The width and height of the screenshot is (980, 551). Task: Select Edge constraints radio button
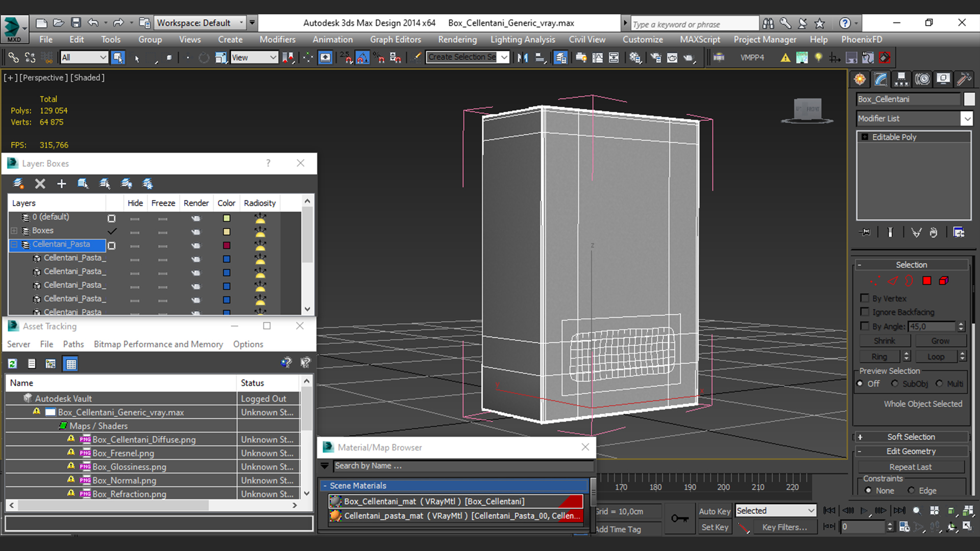click(911, 490)
